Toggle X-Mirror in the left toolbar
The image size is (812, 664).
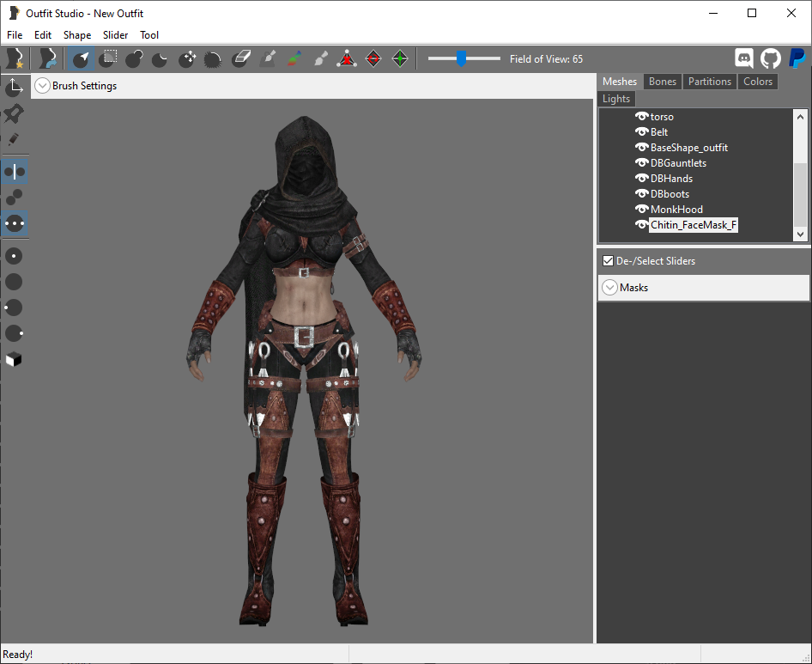[x=14, y=172]
